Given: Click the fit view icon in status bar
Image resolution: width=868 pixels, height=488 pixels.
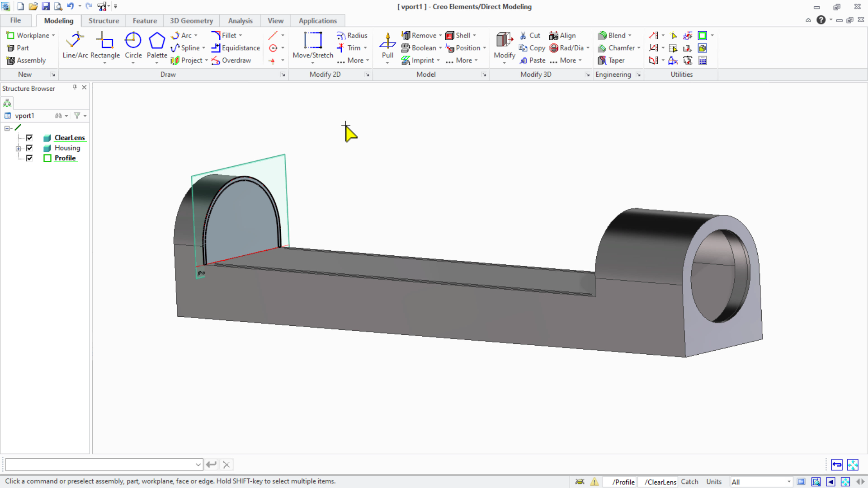Looking at the screenshot, I should pos(845,482).
